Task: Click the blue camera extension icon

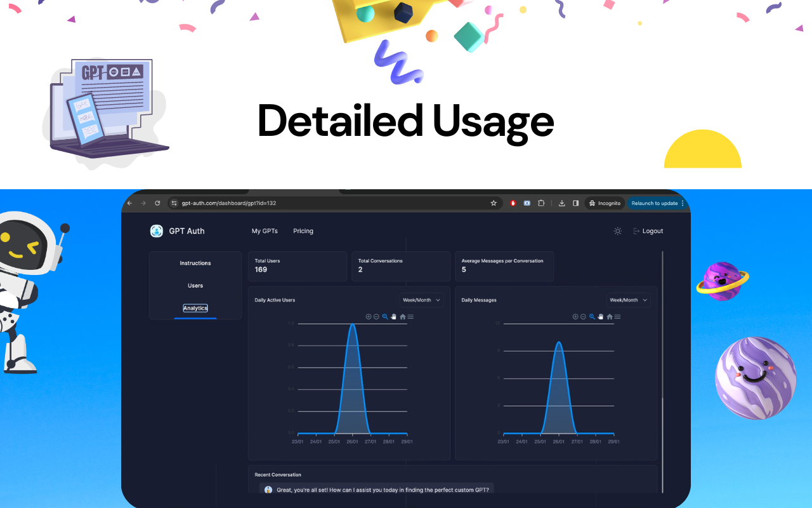Action: (x=527, y=203)
